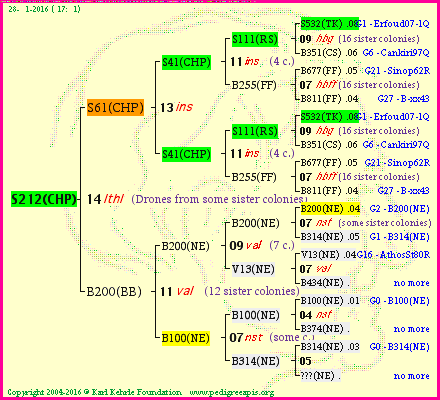Click the 'B434(NE)' entry
The image size is (440, 400).
click(325, 283)
